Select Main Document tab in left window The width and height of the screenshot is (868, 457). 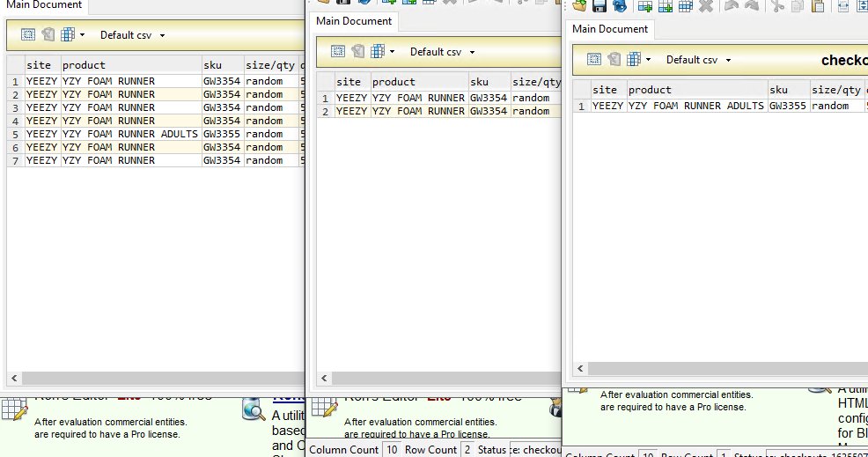[x=44, y=5]
